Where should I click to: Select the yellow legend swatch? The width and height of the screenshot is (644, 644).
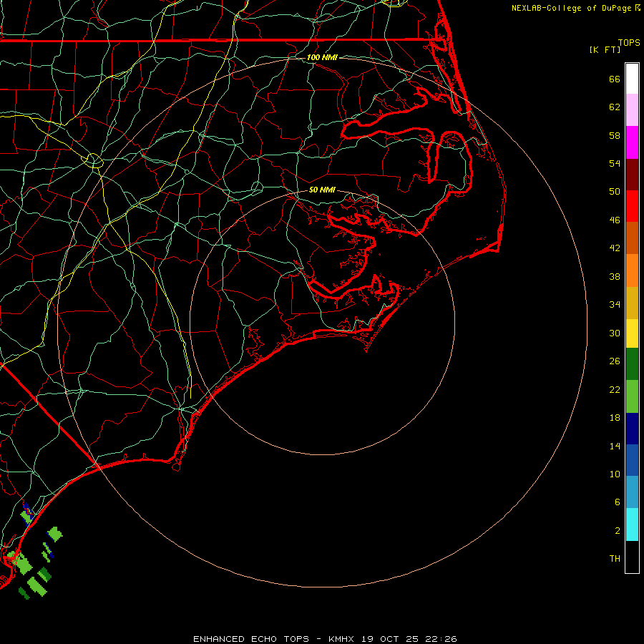(632, 333)
